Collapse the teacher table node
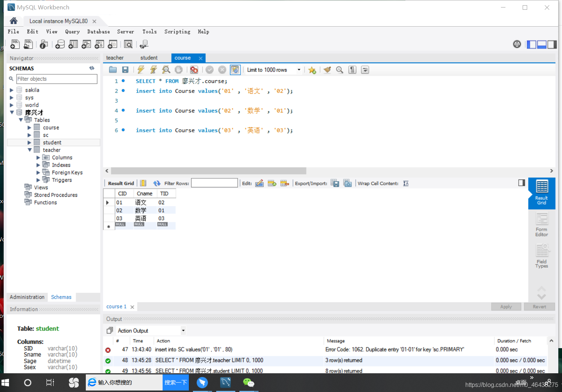Screen dimensions: 562x392 pyautogui.click(x=30, y=150)
